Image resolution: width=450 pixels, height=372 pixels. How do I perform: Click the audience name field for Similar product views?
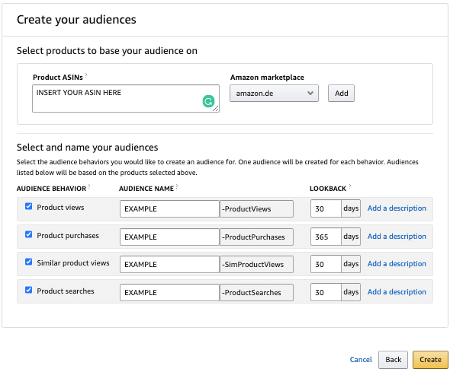point(170,264)
